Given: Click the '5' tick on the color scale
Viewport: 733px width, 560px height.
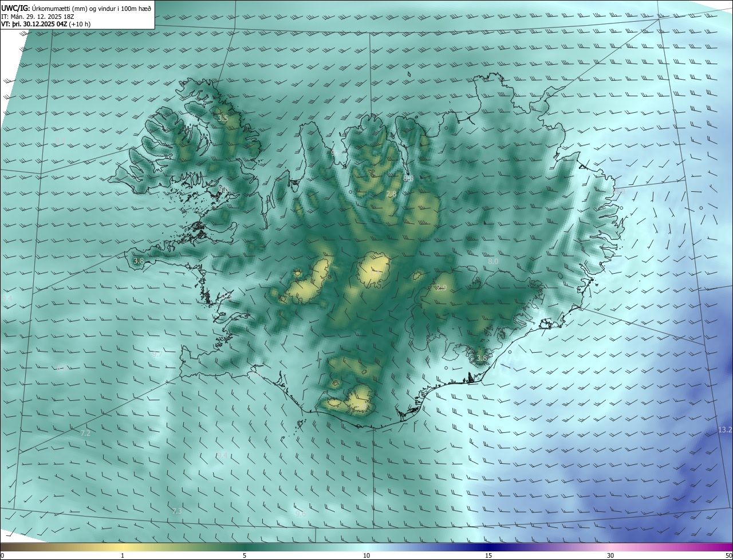Looking at the screenshot, I should click(x=245, y=555).
